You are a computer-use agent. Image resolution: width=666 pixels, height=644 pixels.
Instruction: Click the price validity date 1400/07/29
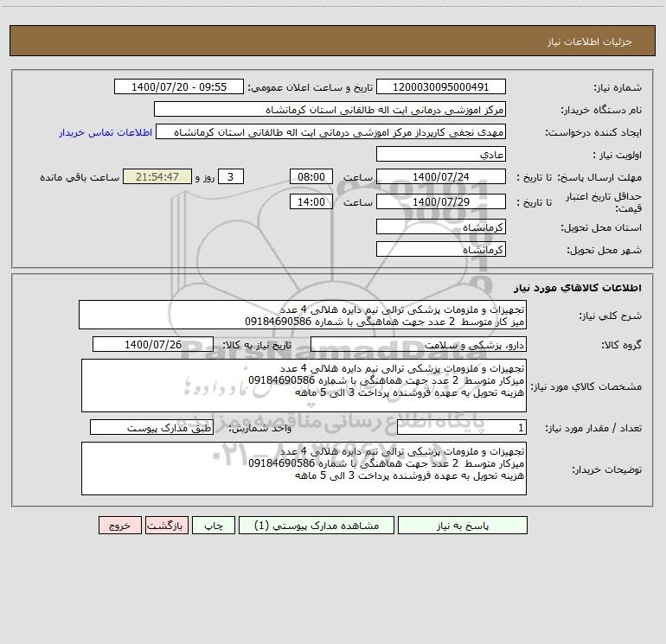pos(441,201)
